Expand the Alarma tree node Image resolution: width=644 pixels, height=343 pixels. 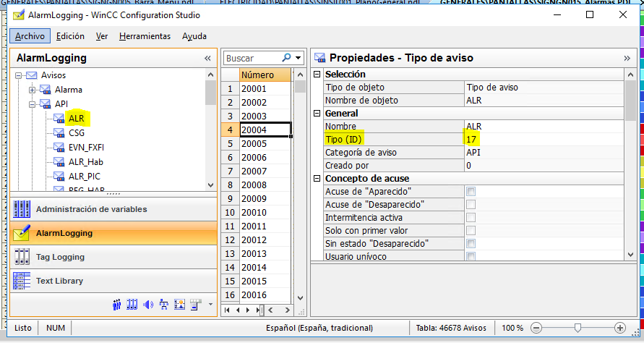[33, 90]
